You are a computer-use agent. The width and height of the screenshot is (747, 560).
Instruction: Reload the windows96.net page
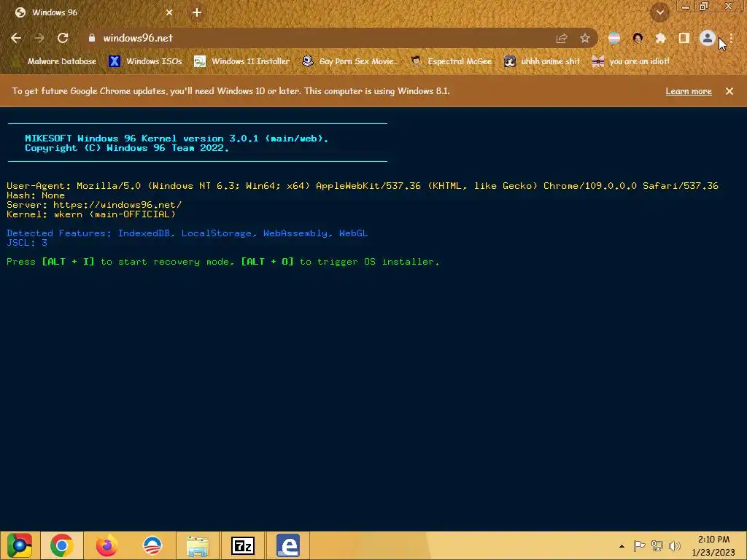coord(63,38)
